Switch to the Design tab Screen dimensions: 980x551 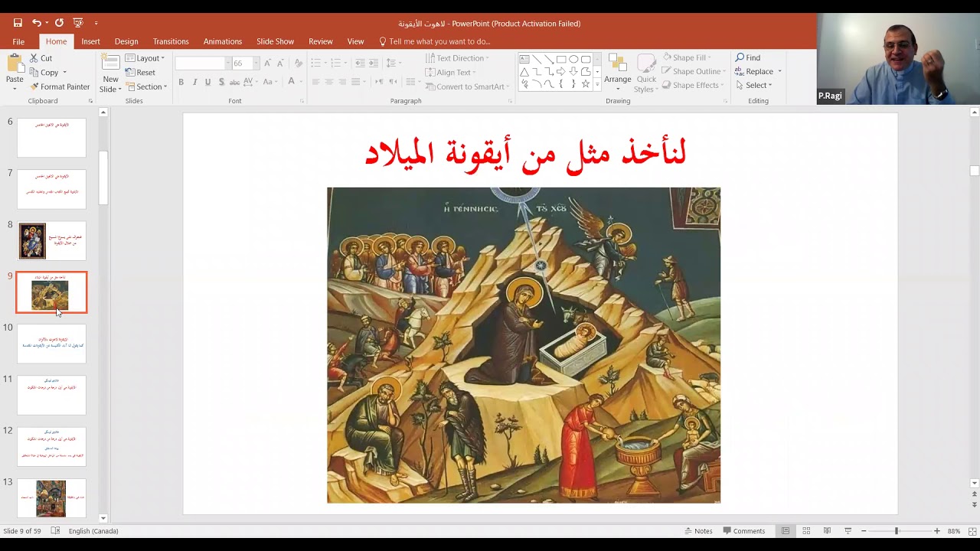(126, 41)
